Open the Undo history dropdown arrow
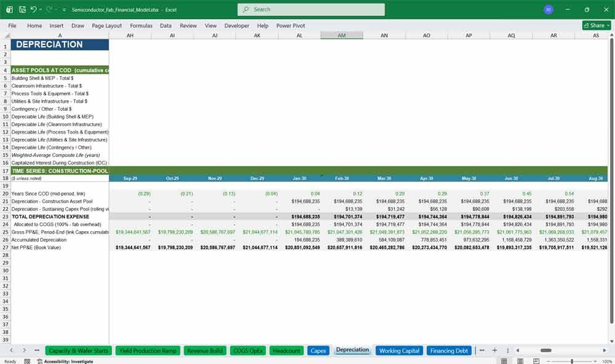 pos(41,9)
